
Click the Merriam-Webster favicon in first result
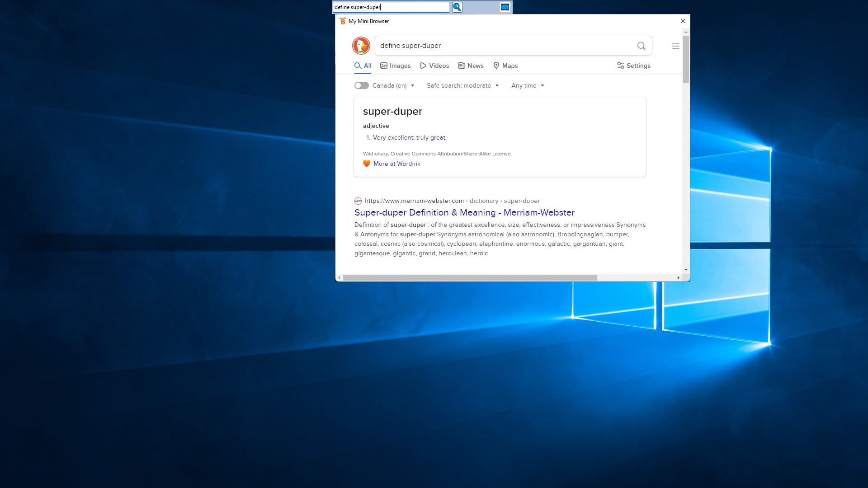(358, 201)
